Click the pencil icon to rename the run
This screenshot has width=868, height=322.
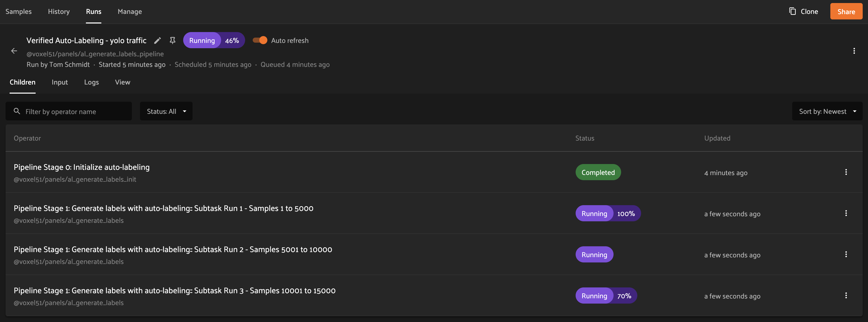tap(157, 40)
